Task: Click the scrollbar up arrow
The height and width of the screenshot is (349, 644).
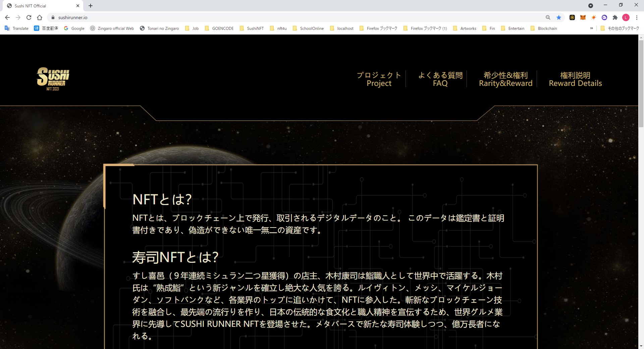Action: coord(641,37)
